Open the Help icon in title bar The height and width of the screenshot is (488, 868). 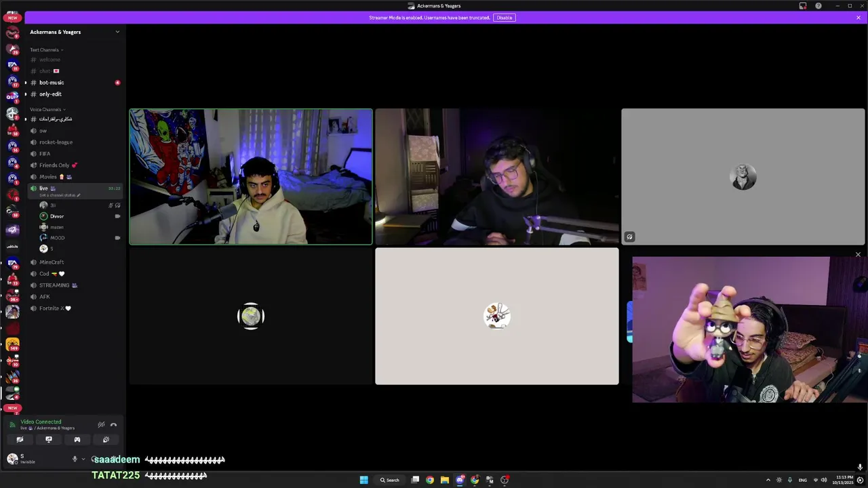click(818, 6)
